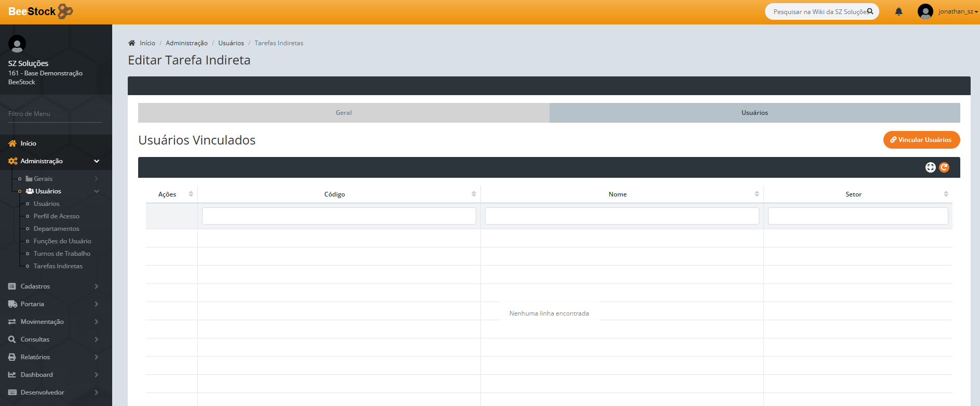Click the notification bell icon
This screenshot has height=406, width=980.
coord(898,11)
